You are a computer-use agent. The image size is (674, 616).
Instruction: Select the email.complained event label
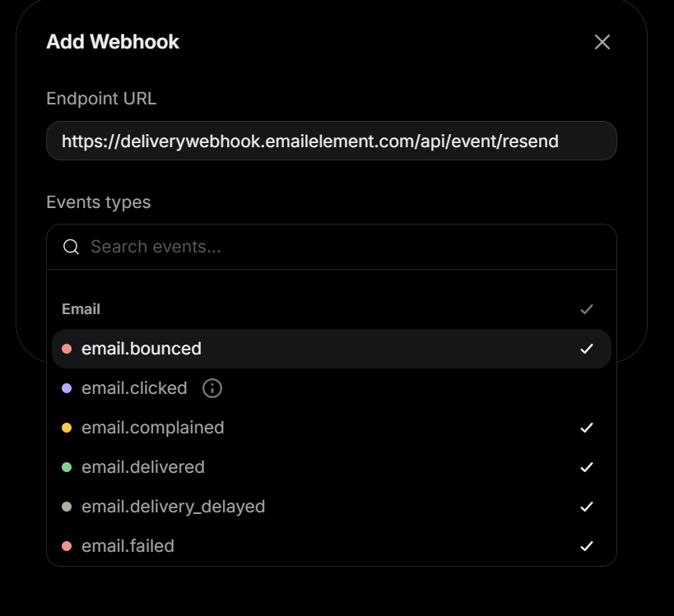pyautogui.click(x=152, y=428)
